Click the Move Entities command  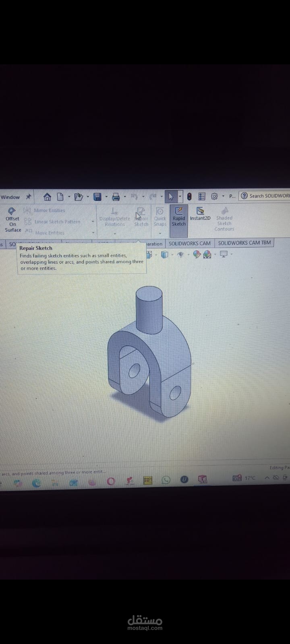coord(45,233)
